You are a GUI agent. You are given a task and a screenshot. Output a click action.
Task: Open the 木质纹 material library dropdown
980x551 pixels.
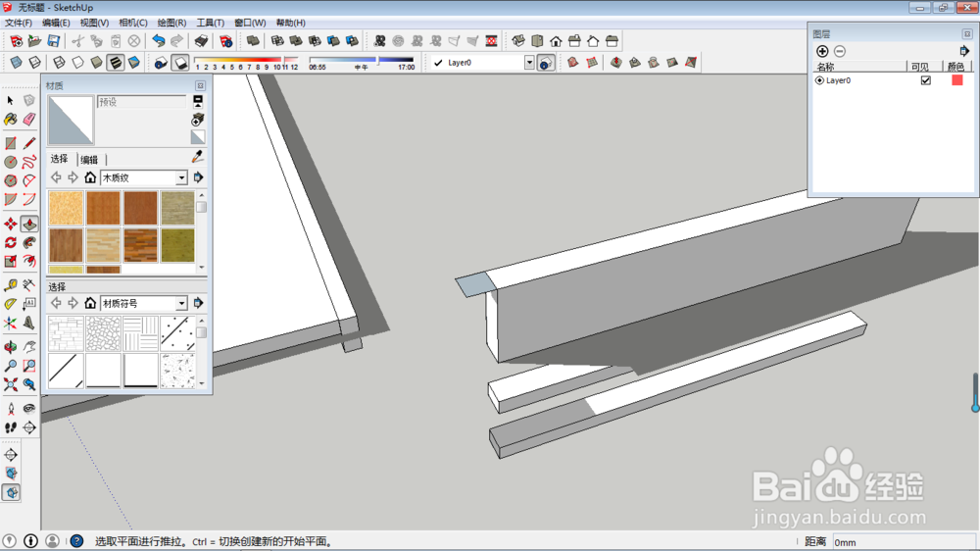click(181, 177)
